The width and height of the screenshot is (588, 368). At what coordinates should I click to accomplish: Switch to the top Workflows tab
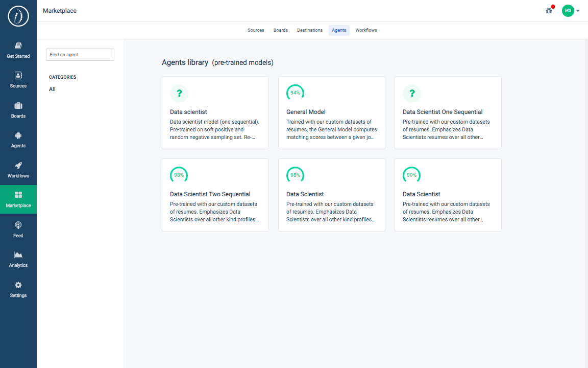(366, 30)
